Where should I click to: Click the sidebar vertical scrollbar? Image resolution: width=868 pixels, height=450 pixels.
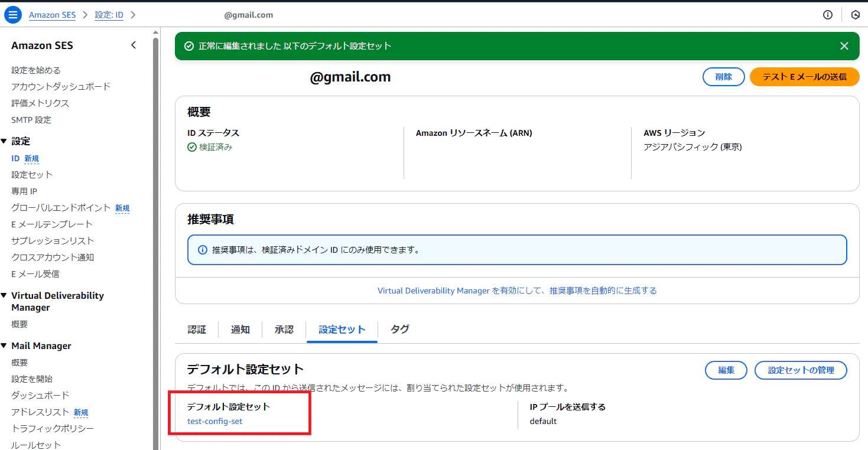(x=156, y=243)
